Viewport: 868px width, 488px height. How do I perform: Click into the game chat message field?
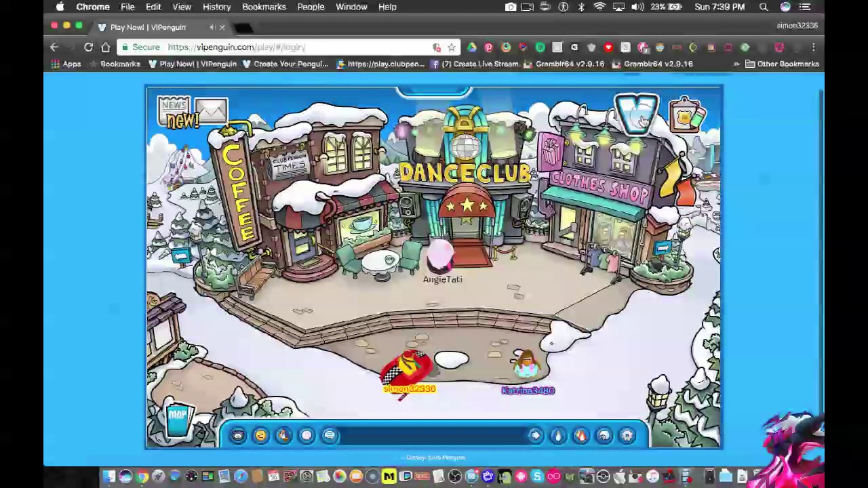[x=432, y=435]
